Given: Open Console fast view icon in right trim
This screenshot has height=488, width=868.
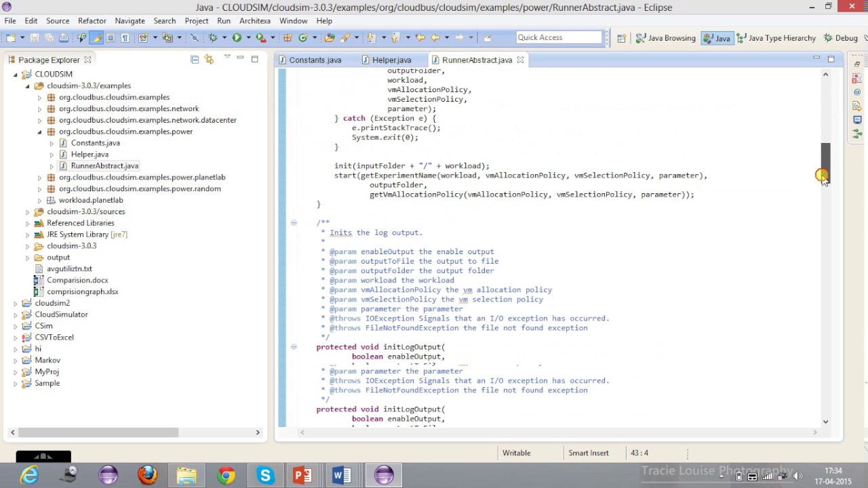Looking at the screenshot, I should [857, 119].
